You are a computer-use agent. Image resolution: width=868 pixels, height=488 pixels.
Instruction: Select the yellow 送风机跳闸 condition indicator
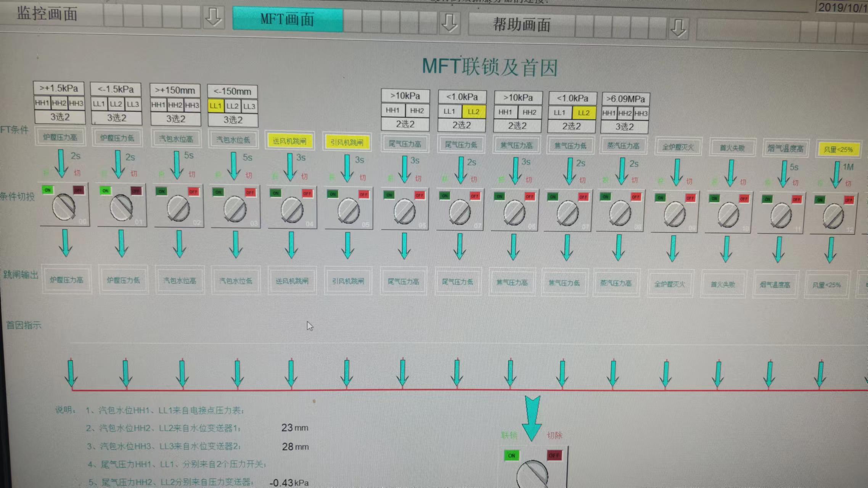(x=290, y=141)
